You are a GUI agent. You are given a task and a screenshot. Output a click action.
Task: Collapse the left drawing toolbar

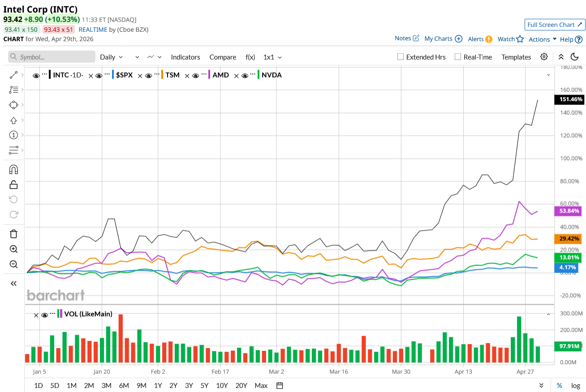tap(13, 283)
